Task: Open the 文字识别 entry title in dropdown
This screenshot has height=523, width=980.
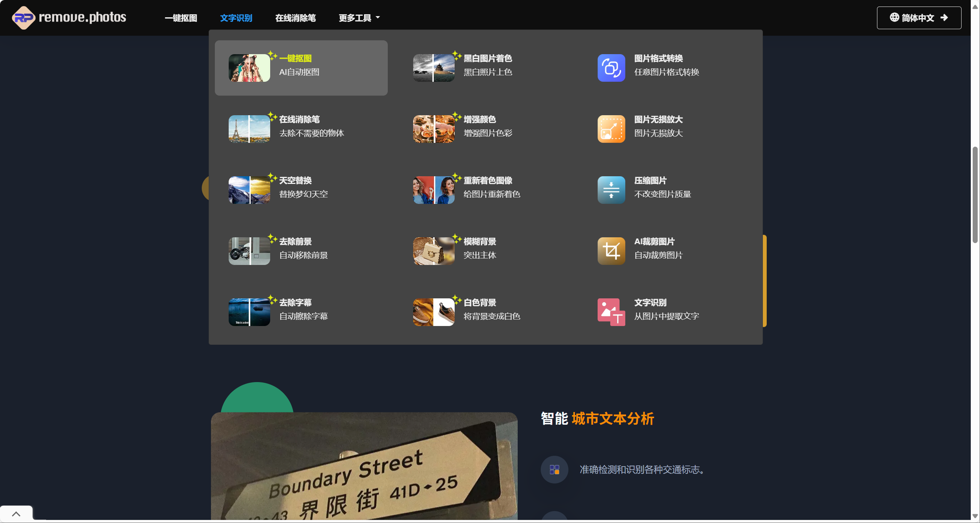Action: (x=650, y=303)
